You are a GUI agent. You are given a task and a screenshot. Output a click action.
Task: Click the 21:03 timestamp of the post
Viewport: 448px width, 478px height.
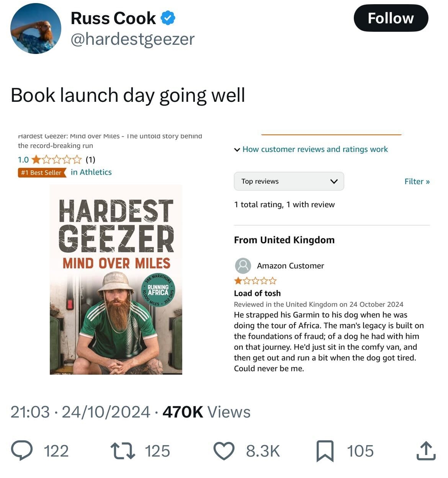point(29,412)
